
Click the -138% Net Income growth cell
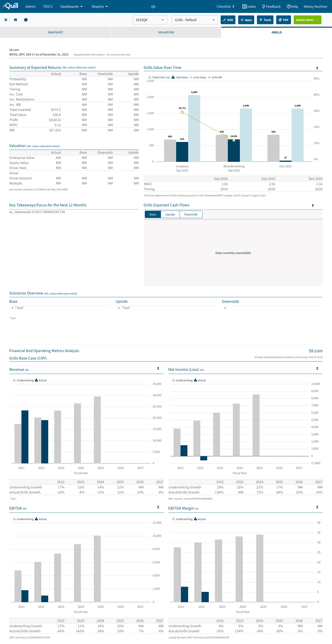[219, 492]
